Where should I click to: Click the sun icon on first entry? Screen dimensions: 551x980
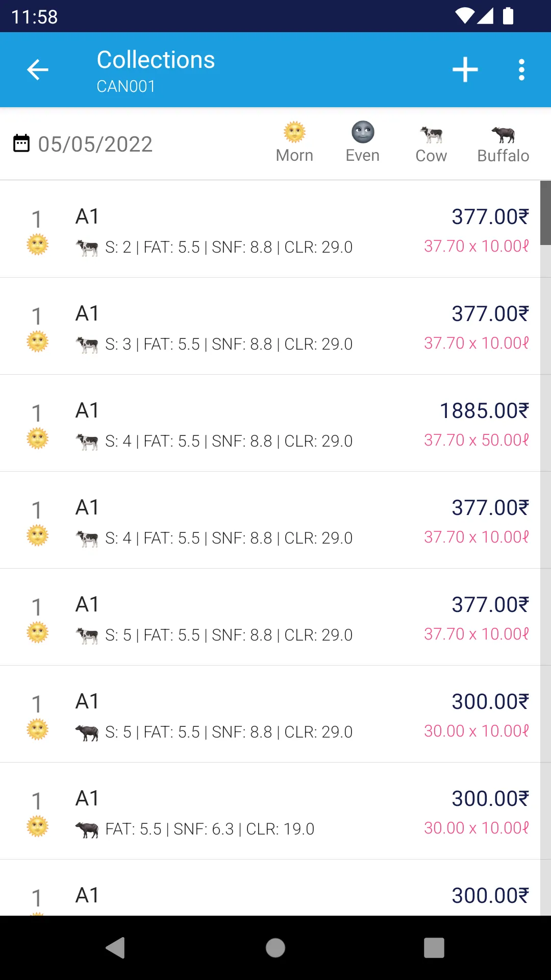click(38, 244)
